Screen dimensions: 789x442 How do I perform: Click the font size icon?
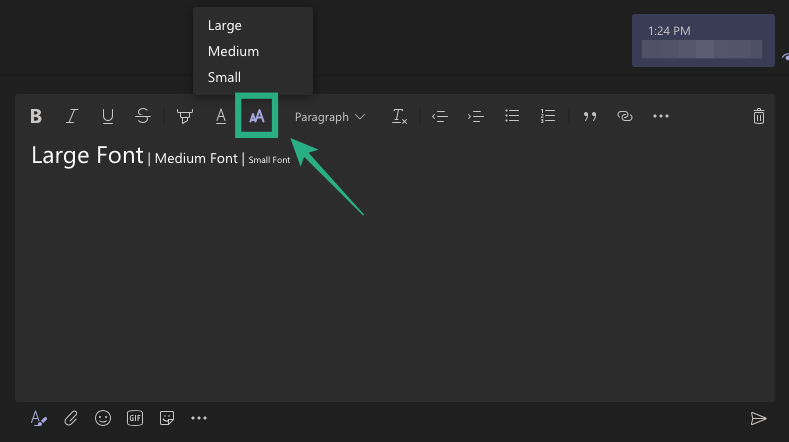pos(257,116)
